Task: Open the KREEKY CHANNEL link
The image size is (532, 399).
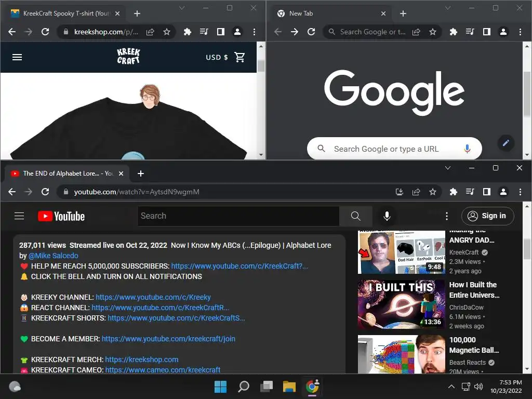Action: click(153, 298)
